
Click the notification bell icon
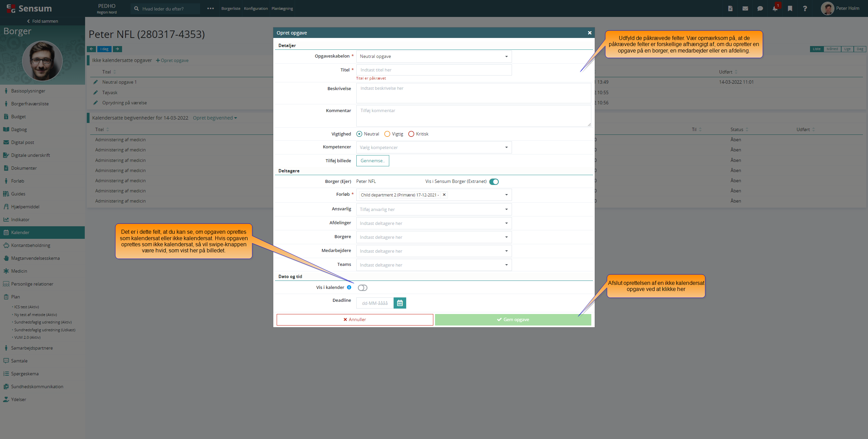coord(775,8)
